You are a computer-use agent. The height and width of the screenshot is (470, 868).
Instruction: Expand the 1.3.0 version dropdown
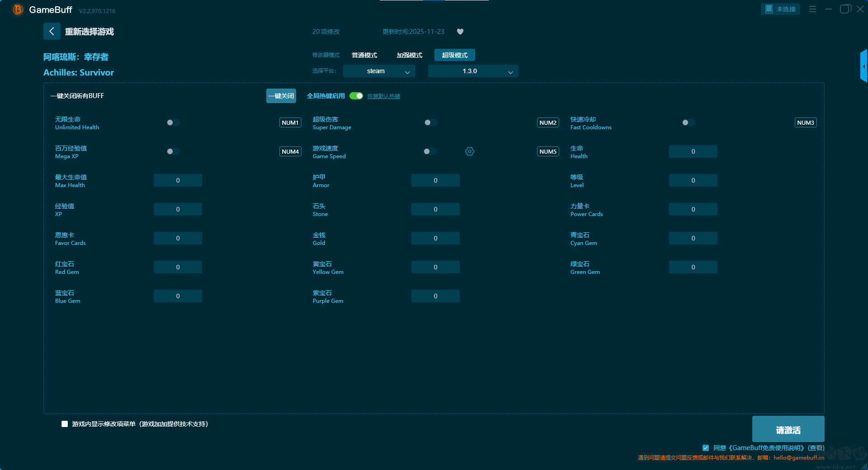(473, 71)
